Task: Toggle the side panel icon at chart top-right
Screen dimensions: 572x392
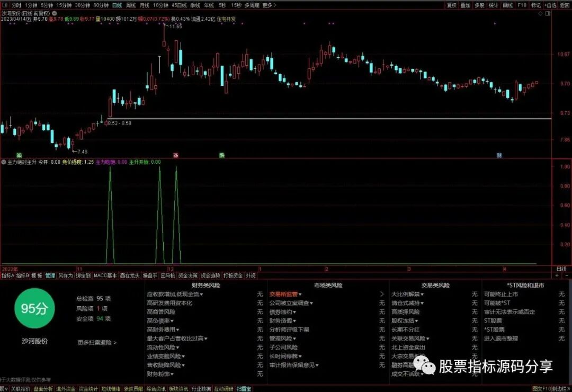Action: 548,13
